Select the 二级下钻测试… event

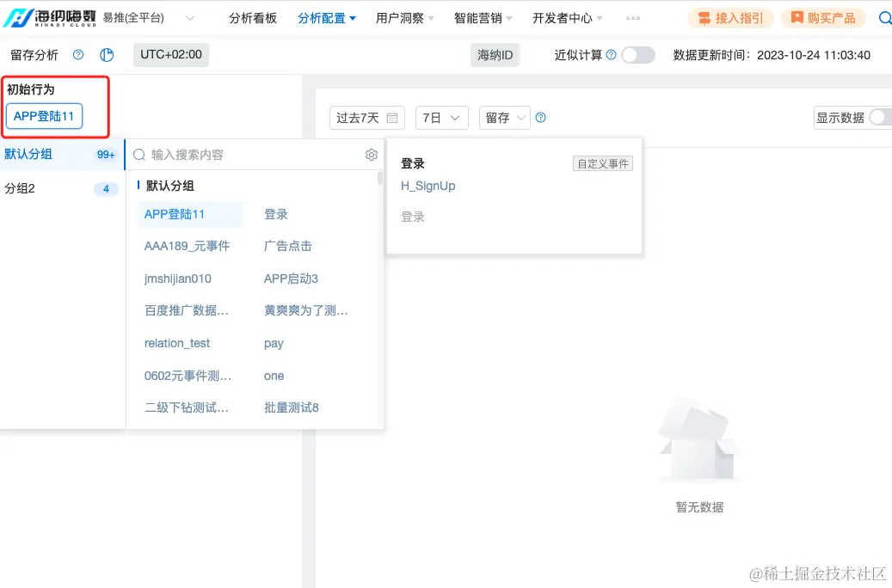click(186, 407)
